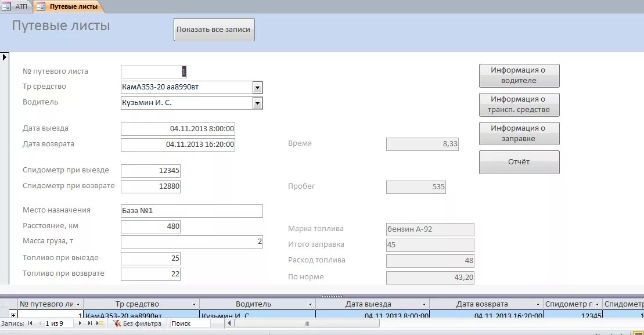The image size is (644, 335).
Task: Click the record number box '1 из 9'
Action: 60,323
